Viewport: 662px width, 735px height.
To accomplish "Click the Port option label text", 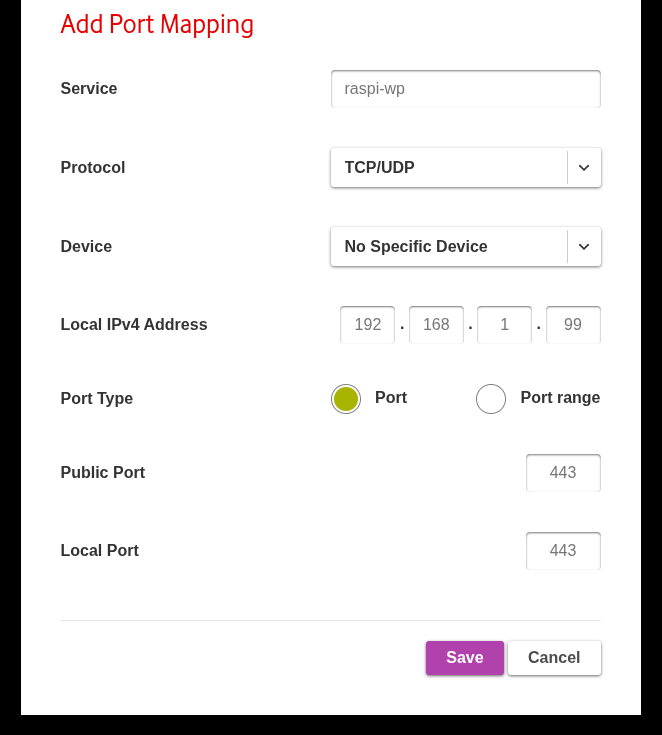I will pos(391,398).
